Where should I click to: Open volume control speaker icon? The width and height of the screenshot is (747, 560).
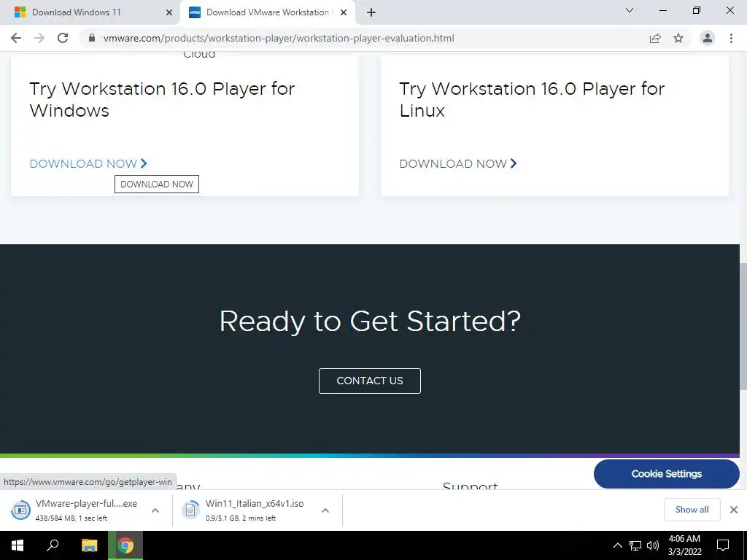[653, 545]
